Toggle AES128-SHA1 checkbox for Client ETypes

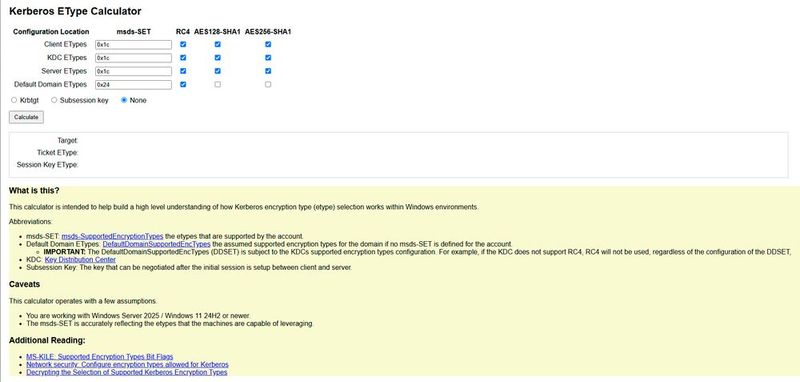click(218, 44)
